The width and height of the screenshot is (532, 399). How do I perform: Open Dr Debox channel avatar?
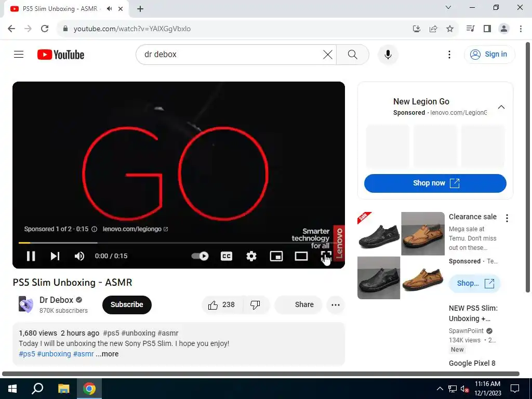click(x=26, y=304)
